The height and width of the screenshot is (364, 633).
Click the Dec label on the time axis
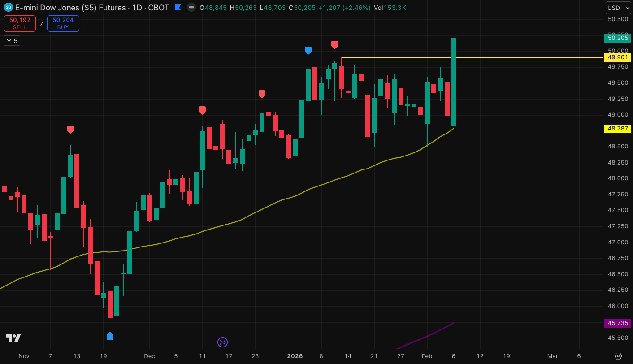(149, 356)
